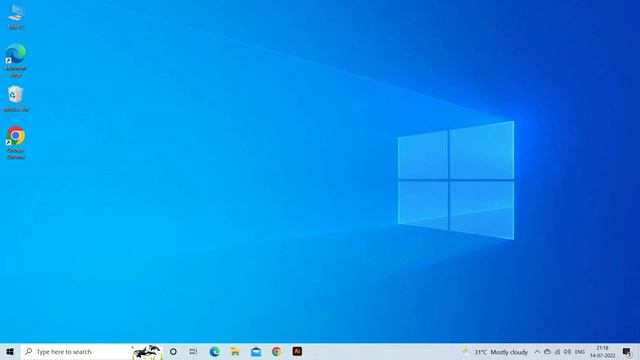Select the Recycle Bin desktop icon
Screen dimensions: 640x360
(x=16, y=98)
